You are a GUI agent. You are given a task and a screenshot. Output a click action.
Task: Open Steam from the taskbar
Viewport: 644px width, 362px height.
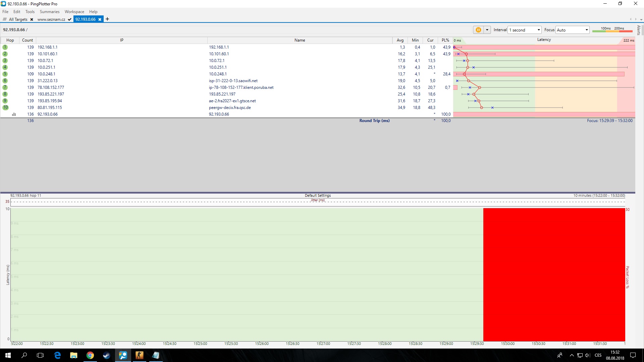point(106,355)
